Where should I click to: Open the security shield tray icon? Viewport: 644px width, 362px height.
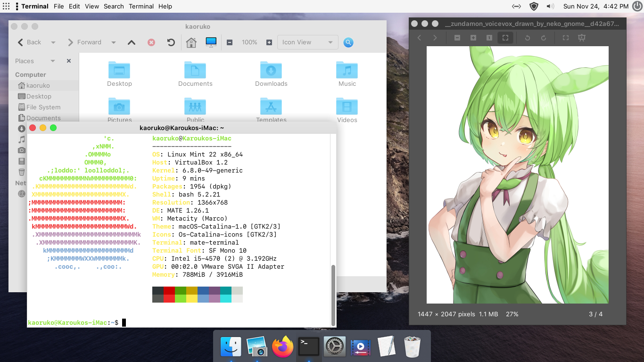534,6
